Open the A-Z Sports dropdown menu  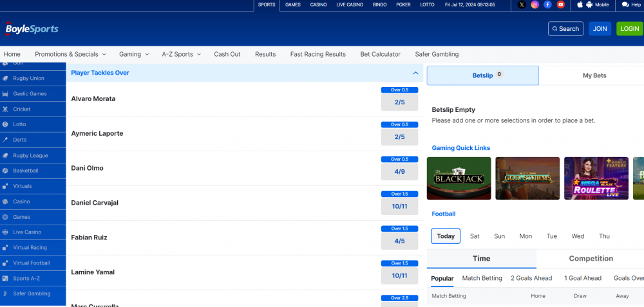181,54
